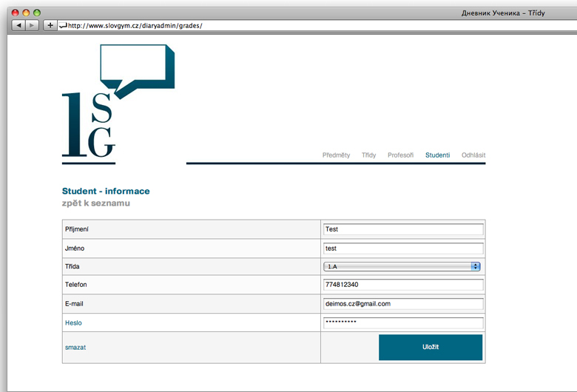Click the Heslo label link
The height and width of the screenshot is (392, 577).
pyautogui.click(x=73, y=323)
